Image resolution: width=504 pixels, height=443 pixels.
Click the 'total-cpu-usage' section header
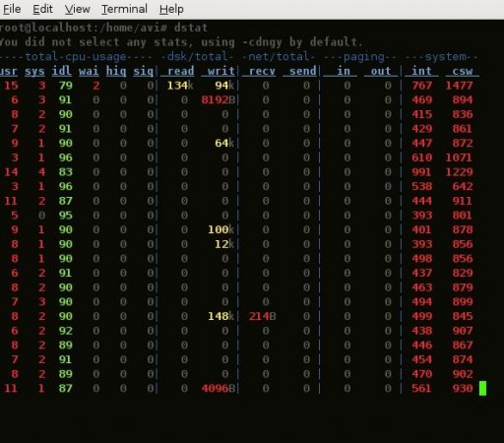[76, 56]
